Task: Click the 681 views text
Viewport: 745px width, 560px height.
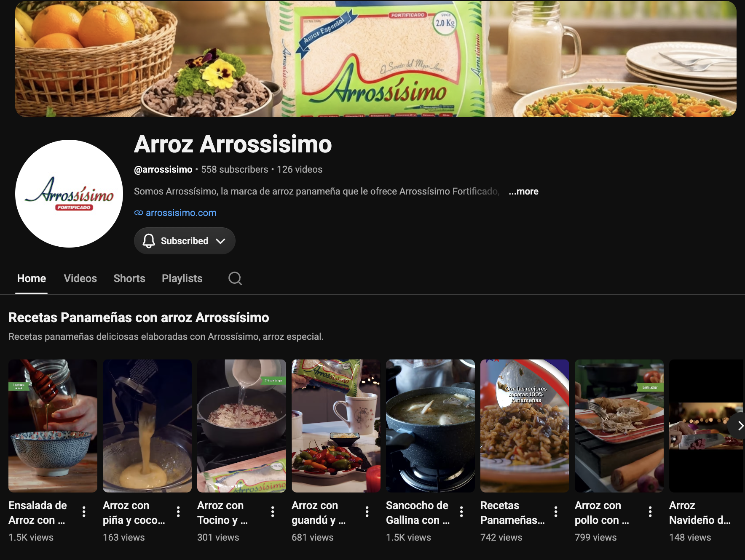Action: pyautogui.click(x=313, y=537)
